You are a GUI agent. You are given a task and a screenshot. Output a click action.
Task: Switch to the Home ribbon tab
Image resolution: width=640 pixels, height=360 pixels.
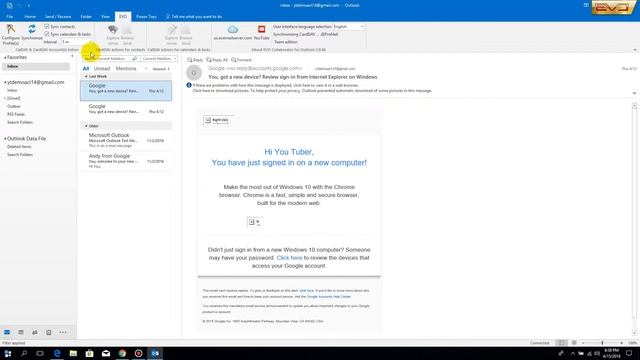pyautogui.click(x=30, y=17)
